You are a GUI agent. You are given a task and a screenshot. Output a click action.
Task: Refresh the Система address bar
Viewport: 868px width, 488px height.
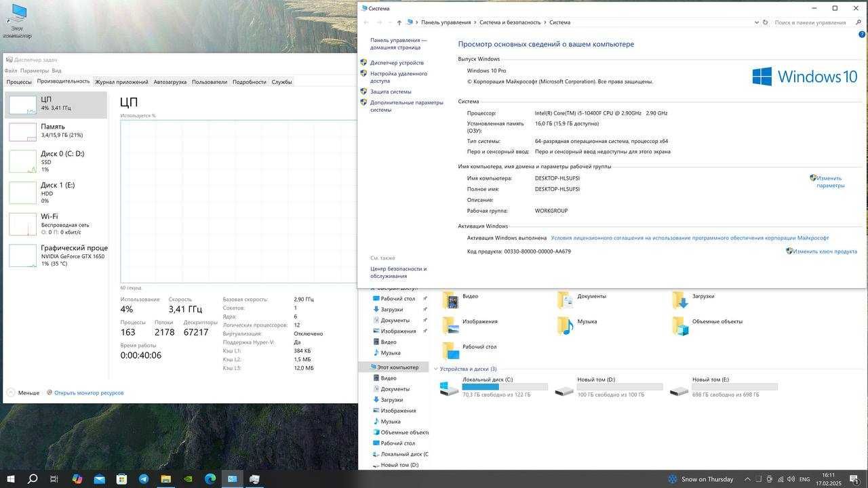765,22
